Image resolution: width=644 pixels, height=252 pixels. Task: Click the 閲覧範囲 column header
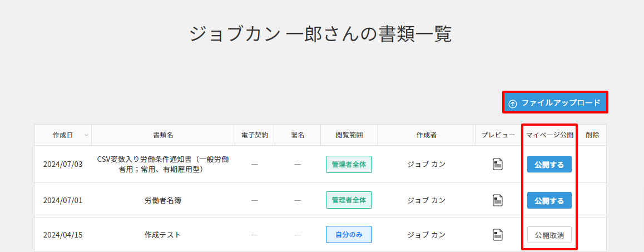tap(349, 135)
